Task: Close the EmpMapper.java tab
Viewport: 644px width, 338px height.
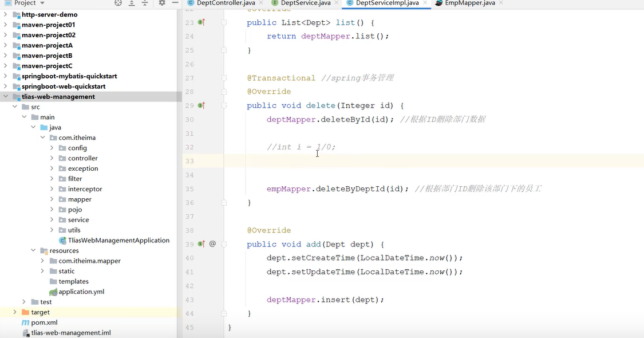Action: [x=501, y=3]
